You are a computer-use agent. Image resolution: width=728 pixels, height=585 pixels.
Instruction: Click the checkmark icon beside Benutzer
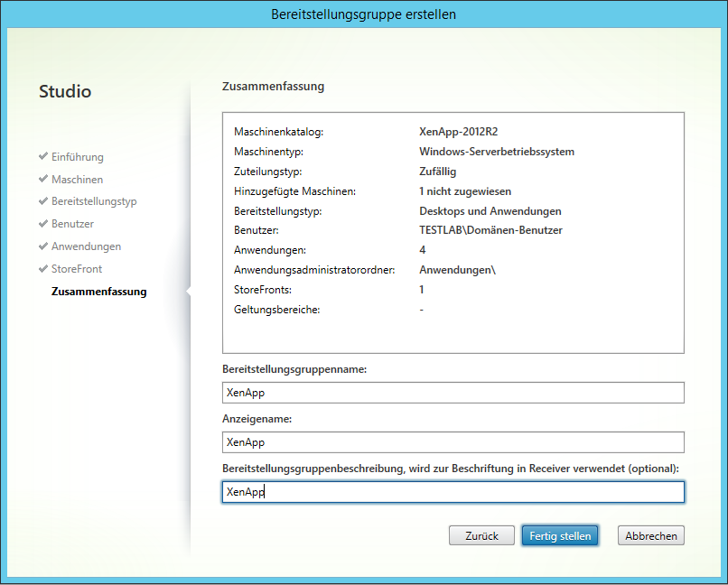click(43, 223)
